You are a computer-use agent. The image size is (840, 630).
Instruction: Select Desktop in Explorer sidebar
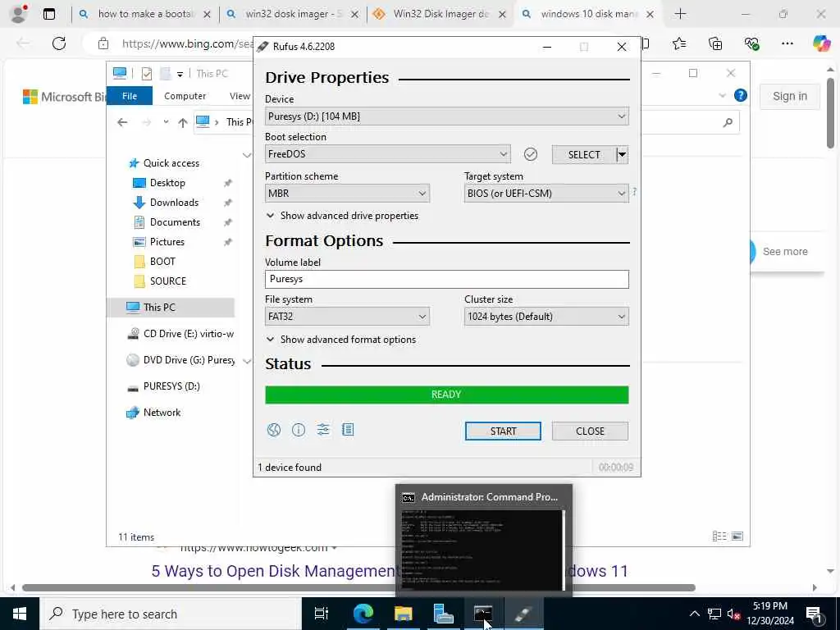(167, 183)
